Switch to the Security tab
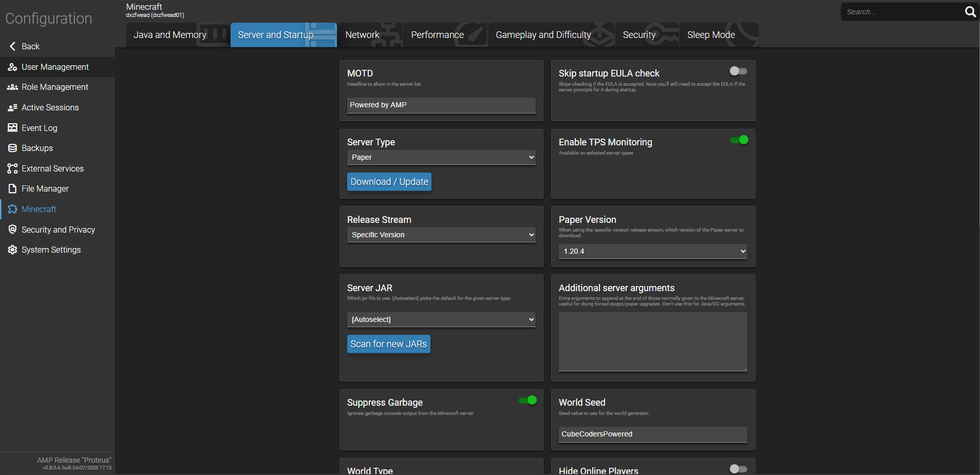980x475 pixels. click(647, 35)
